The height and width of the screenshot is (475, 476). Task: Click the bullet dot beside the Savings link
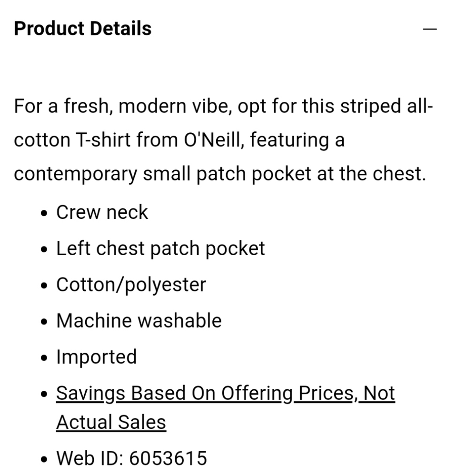click(x=44, y=394)
